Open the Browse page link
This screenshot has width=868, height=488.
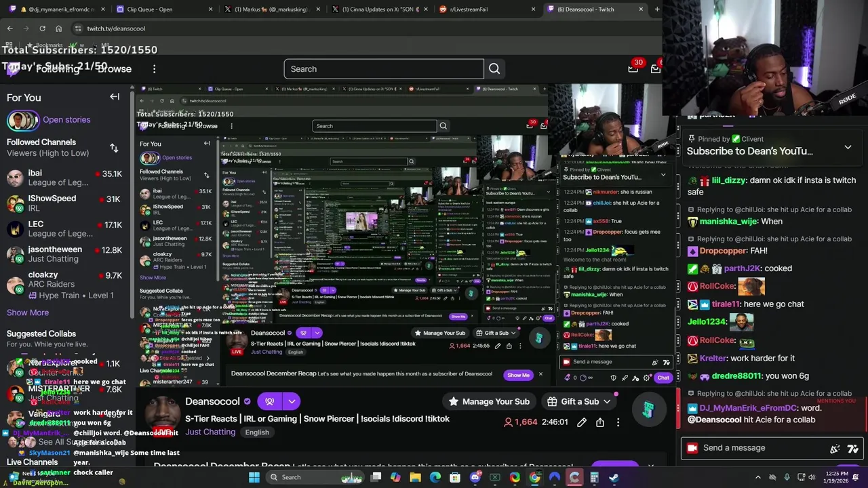pos(114,69)
